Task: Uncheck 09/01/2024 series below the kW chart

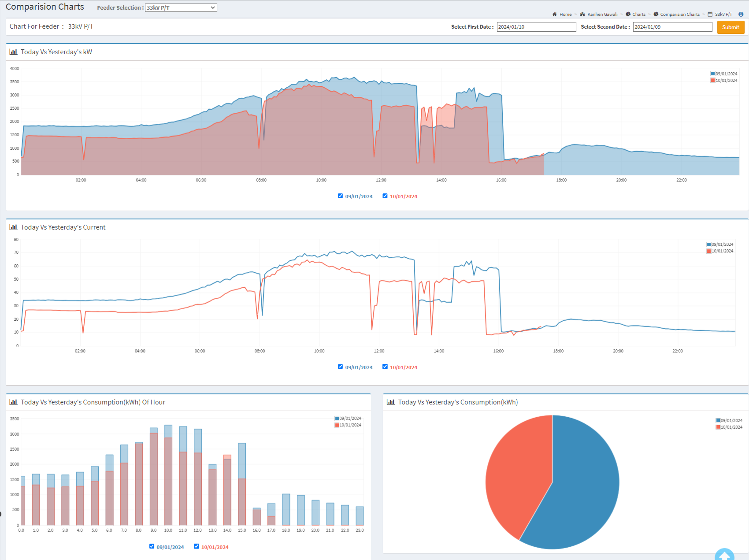Action: (340, 196)
